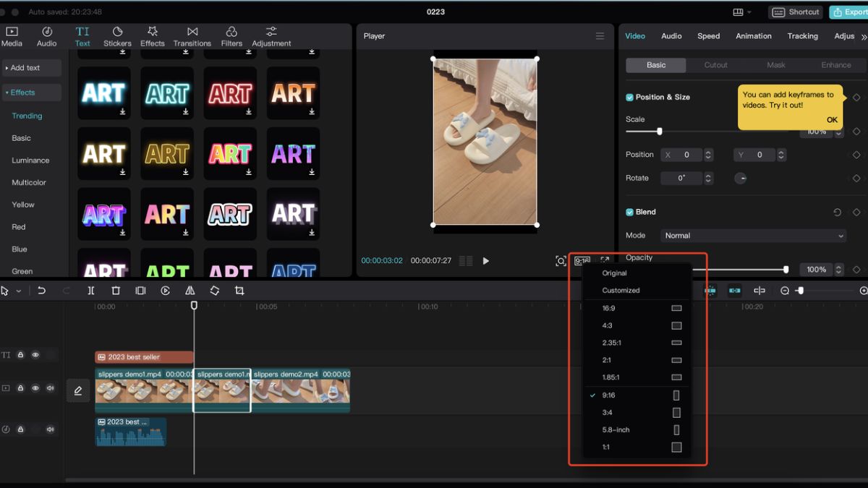The height and width of the screenshot is (488, 868).
Task: Open the Media panel
Action: coord(12,36)
